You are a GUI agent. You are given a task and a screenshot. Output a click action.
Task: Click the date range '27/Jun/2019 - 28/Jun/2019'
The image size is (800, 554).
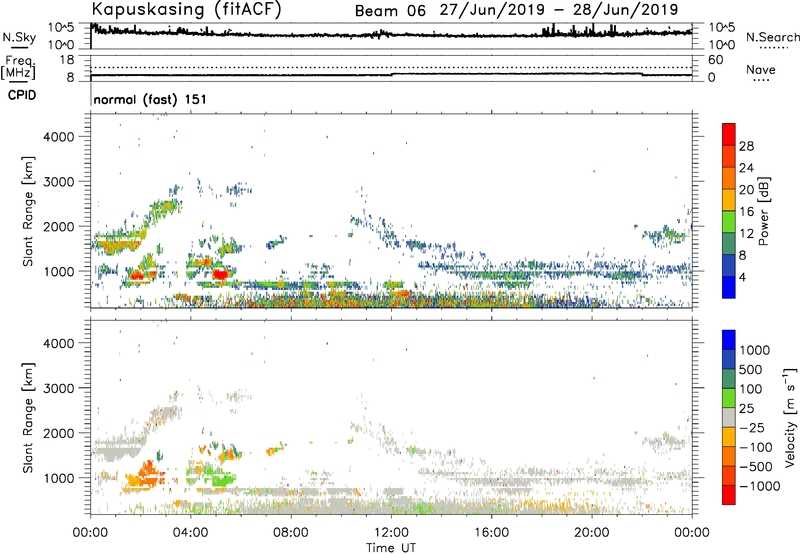[559, 10]
